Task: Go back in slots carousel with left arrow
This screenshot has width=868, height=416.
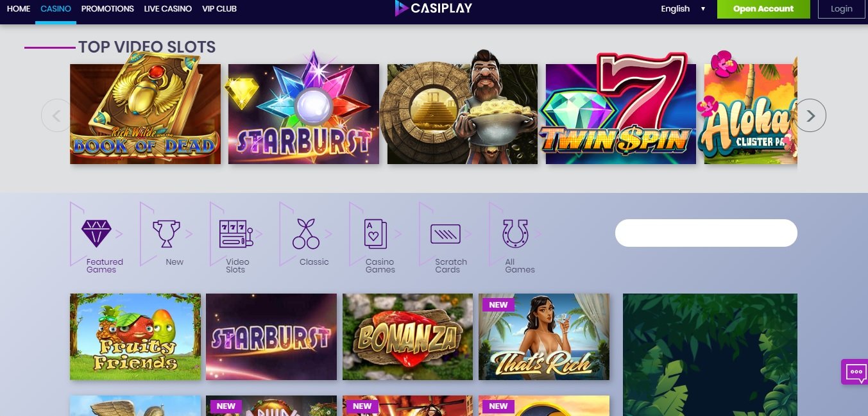Action: click(x=56, y=115)
